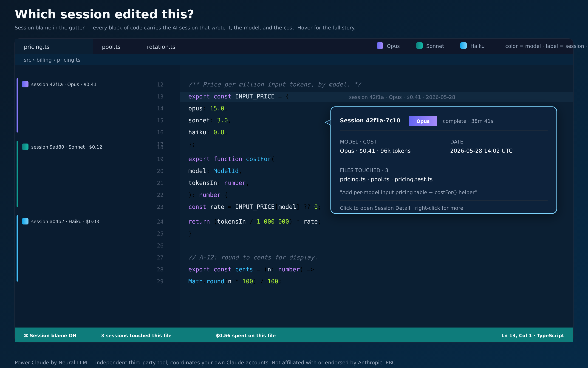Click line number 29 in the gutter
Viewport: 588px width, 368px height.
[160, 282]
